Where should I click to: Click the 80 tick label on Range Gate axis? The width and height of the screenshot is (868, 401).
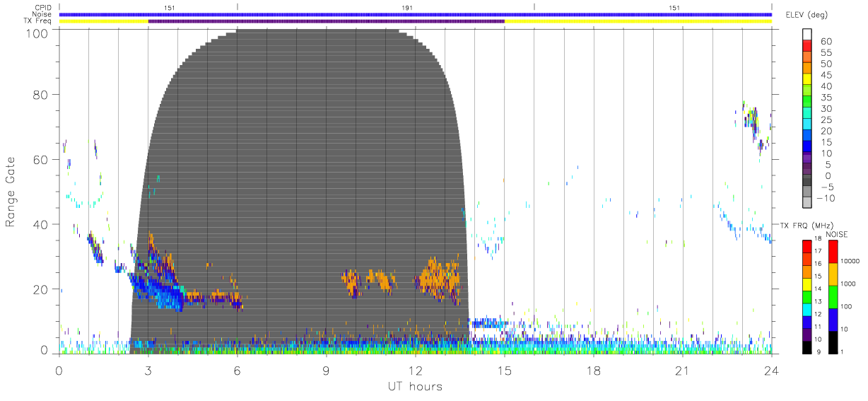pos(42,95)
